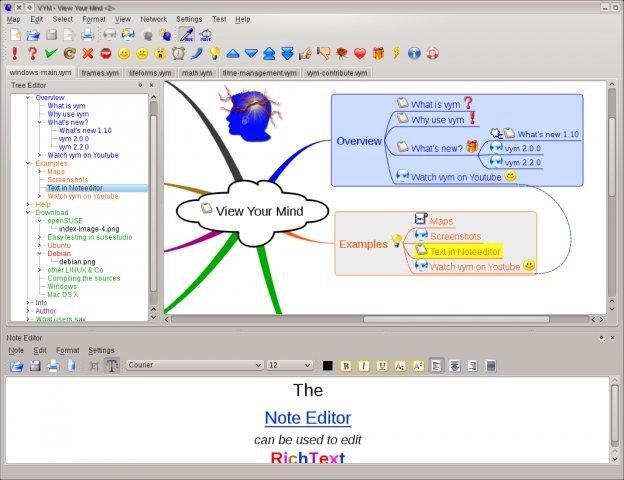Toggle subscript formatting in Note Editor
Screen dimensions: 624x480
tap(400, 366)
